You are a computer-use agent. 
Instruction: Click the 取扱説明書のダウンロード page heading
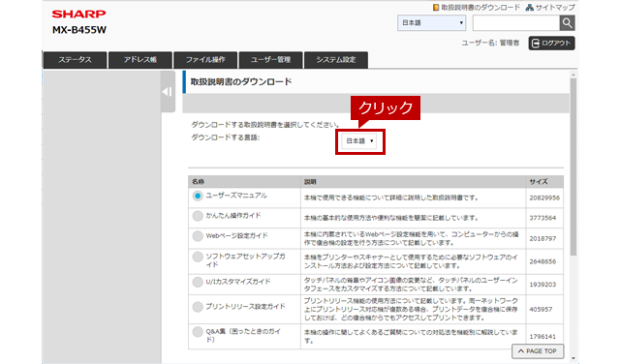click(241, 82)
